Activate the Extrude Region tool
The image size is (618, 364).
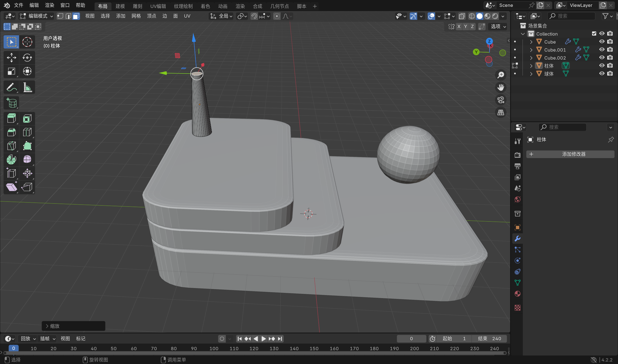[11, 119]
